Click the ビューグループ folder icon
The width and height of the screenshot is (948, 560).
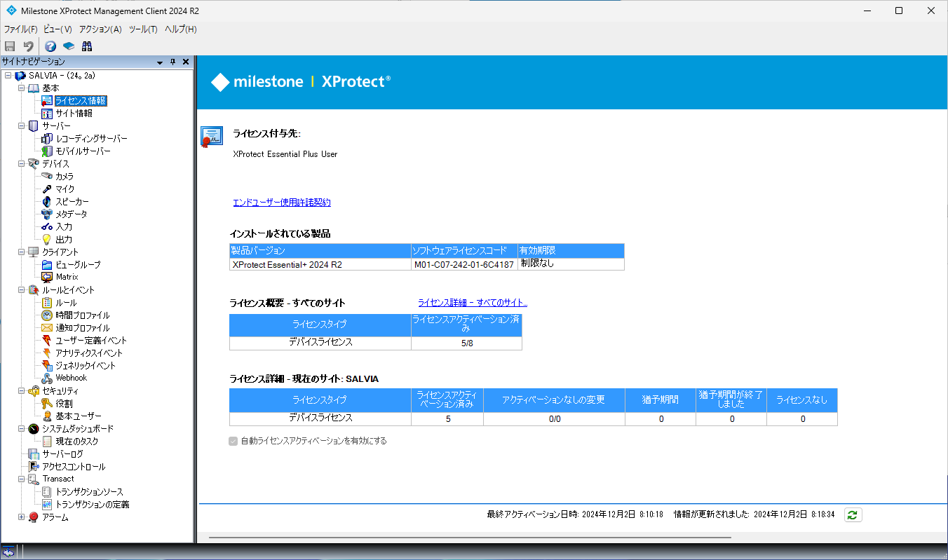[47, 265]
